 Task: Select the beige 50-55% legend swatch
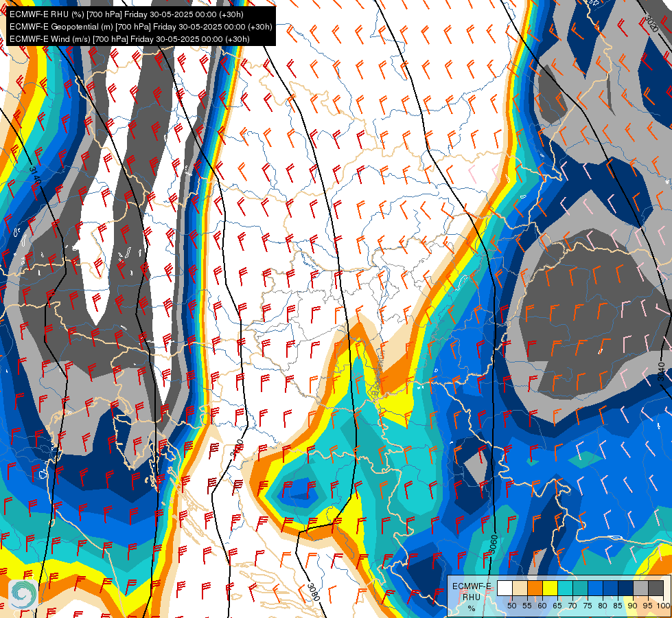point(520,588)
